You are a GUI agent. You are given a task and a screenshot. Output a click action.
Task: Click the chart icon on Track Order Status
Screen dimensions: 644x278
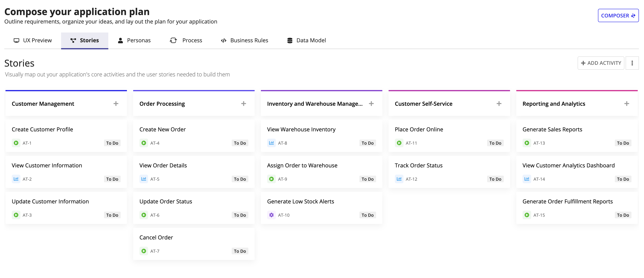(399, 179)
